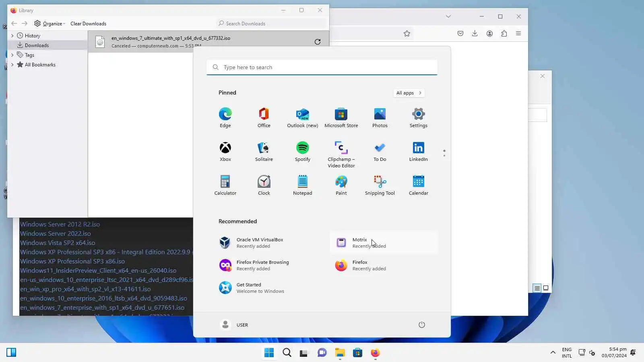644x362 pixels.
Task: Launch the To Do app
Action: [x=380, y=151]
